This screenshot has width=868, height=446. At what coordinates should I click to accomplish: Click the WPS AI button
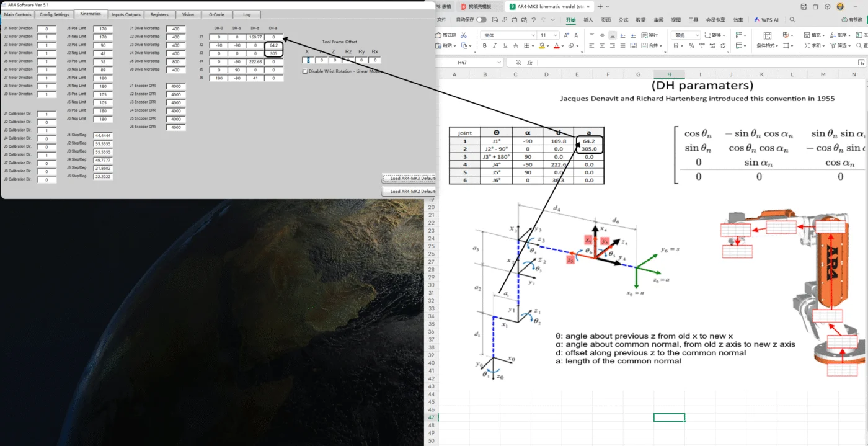(766, 20)
